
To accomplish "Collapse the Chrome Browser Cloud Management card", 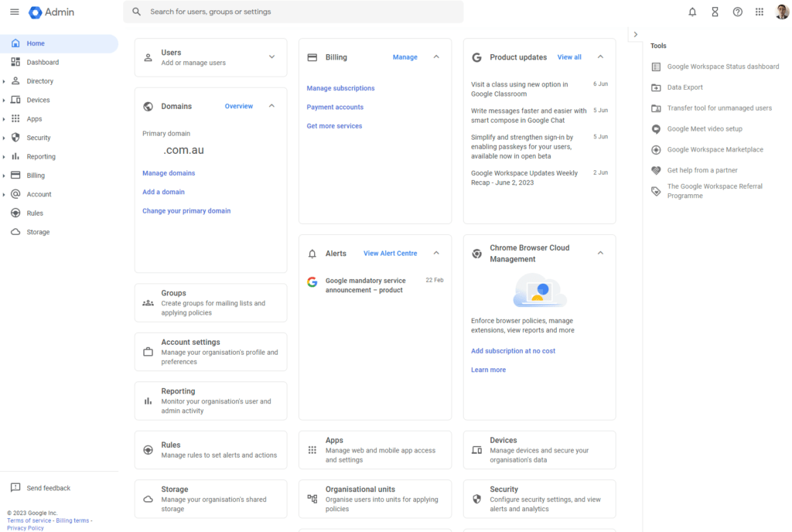I will [600, 253].
